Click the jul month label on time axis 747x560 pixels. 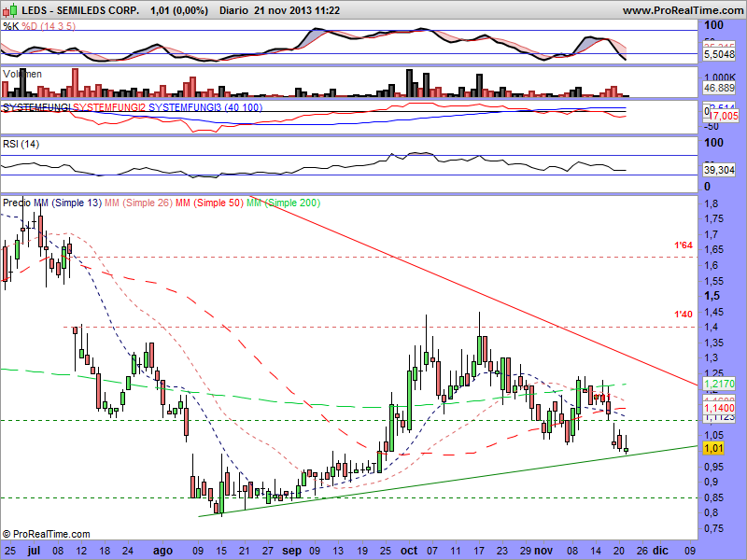point(34,551)
